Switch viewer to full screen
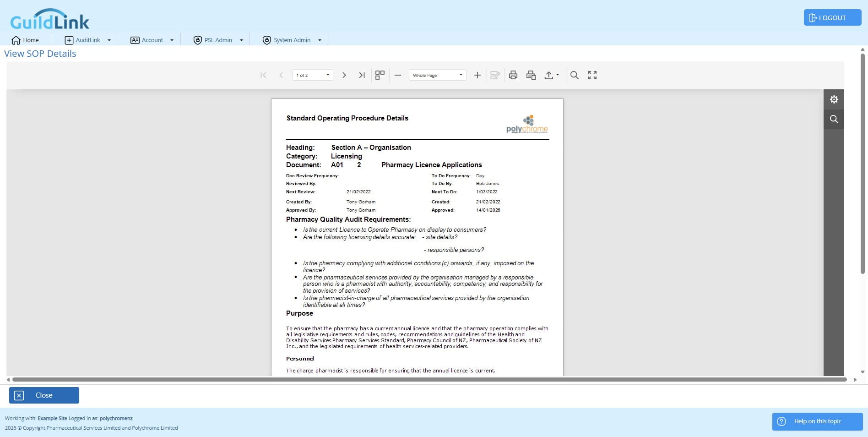This screenshot has width=868, height=437. (592, 75)
